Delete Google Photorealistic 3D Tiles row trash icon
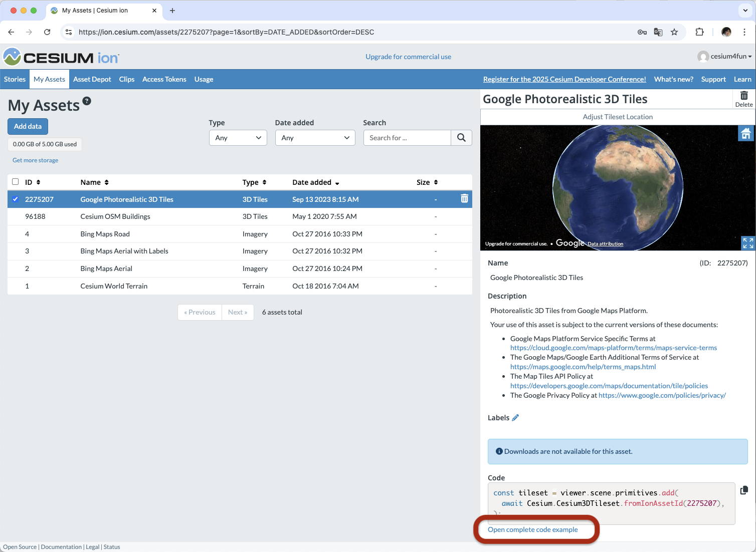The width and height of the screenshot is (756, 552). point(464,199)
